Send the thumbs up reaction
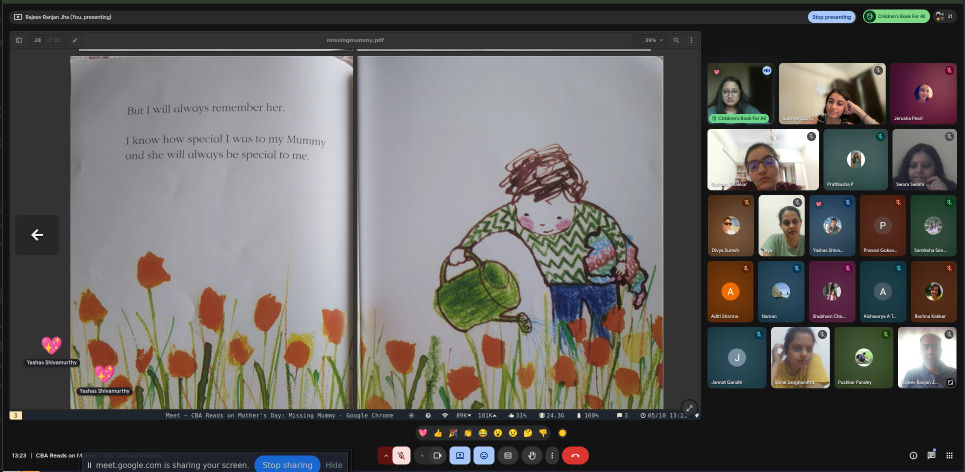The image size is (965, 472). (438, 433)
